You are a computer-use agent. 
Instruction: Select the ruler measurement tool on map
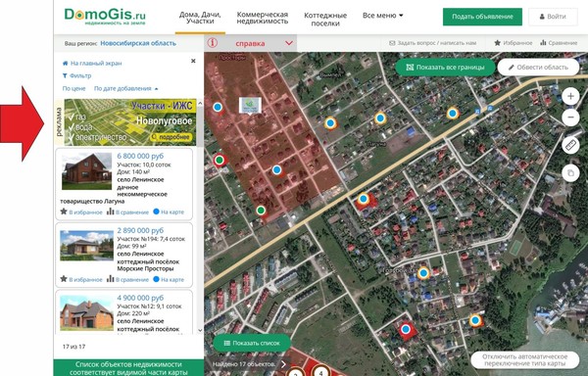click(570, 145)
